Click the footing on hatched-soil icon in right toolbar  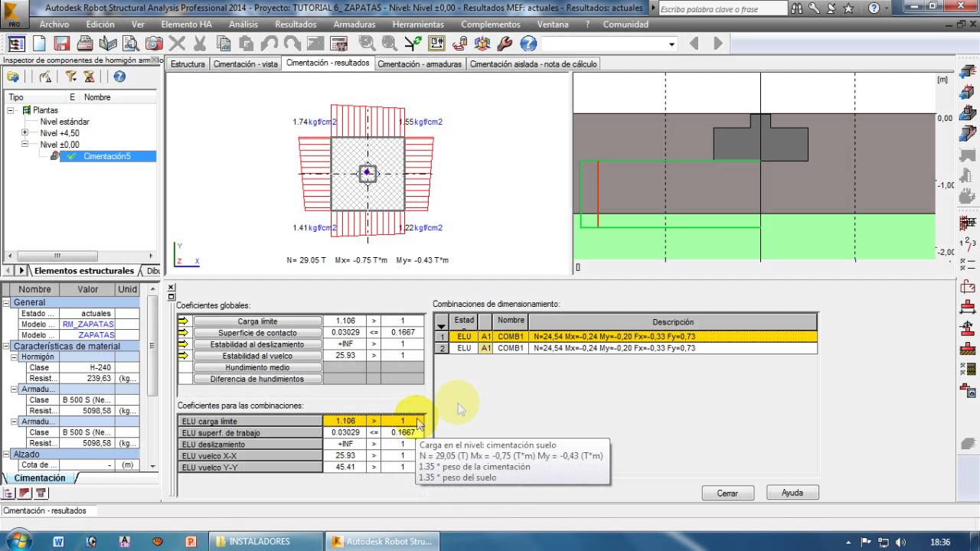coord(968,348)
